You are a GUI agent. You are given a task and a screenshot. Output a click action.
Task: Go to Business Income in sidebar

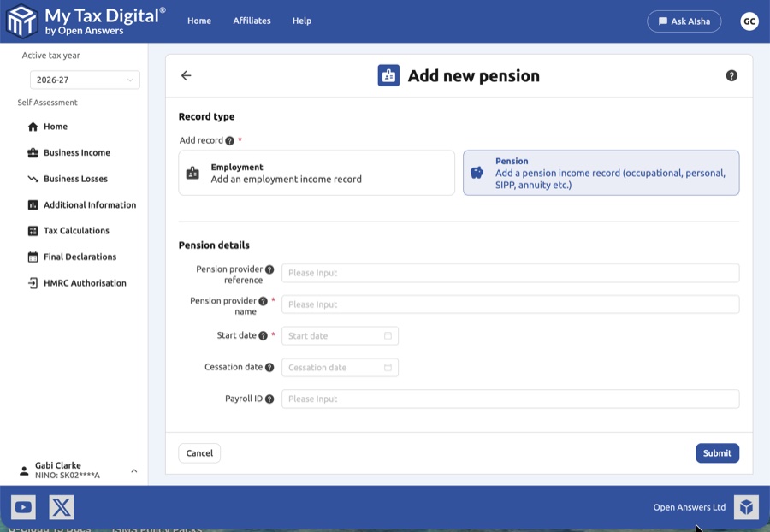click(77, 153)
